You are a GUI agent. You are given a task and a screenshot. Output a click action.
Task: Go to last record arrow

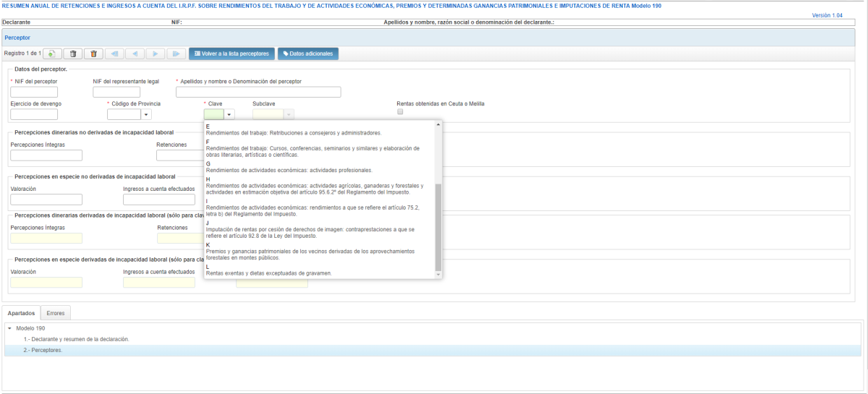click(x=176, y=53)
